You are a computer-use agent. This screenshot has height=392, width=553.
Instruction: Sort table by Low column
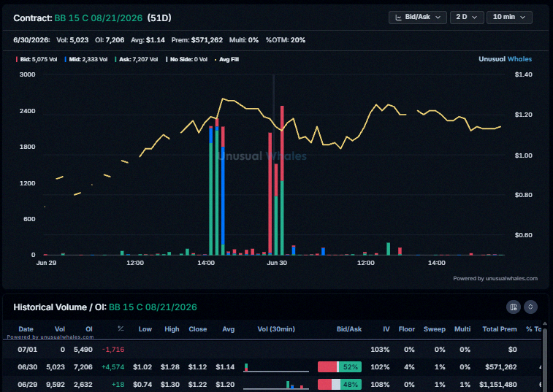click(x=145, y=329)
